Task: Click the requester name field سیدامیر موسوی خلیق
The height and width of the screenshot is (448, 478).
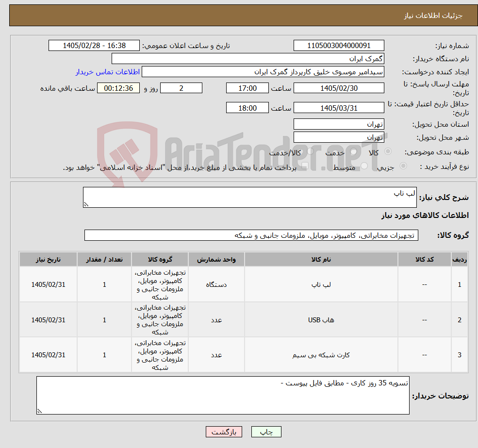Action: coord(263,72)
